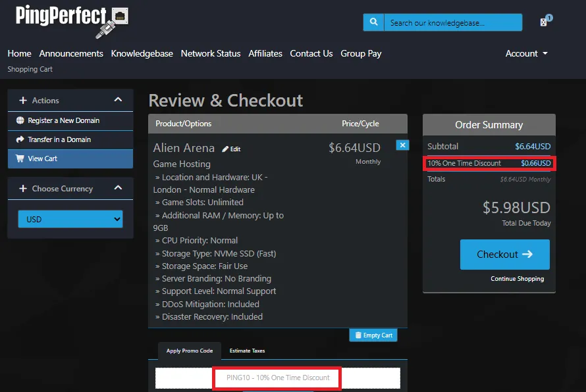This screenshot has width=586, height=392.
Task: Click the globe icon for Register a New Domain
Action: 20,120
